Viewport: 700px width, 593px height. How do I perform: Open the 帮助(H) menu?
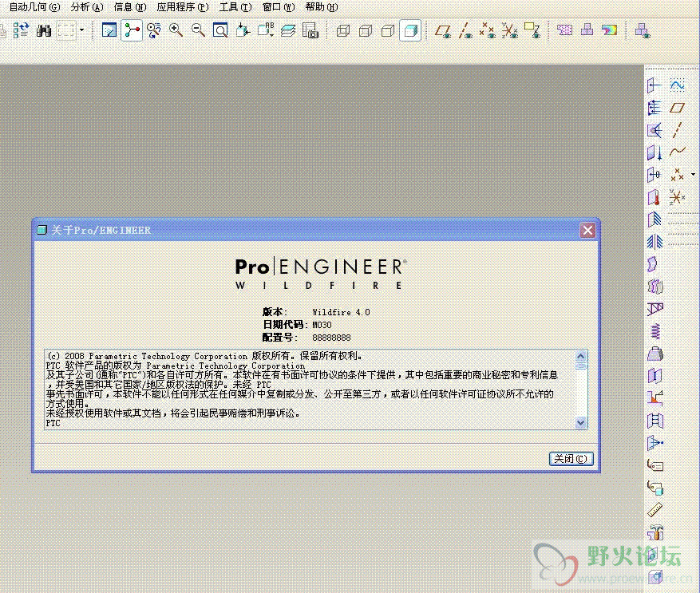pos(322,7)
